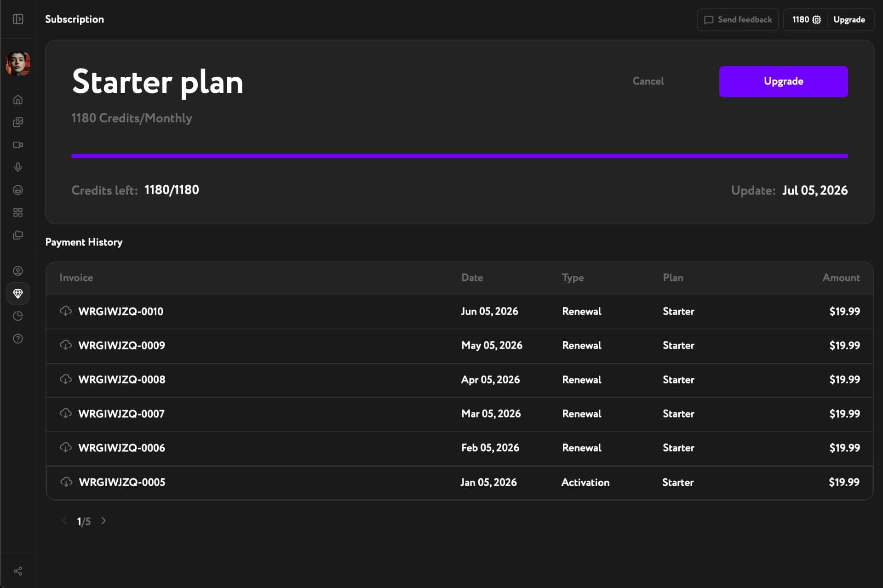The height and width of the screenshot is (588, 883).
Task: Click the Invoice column header
Action: (76, 278)
